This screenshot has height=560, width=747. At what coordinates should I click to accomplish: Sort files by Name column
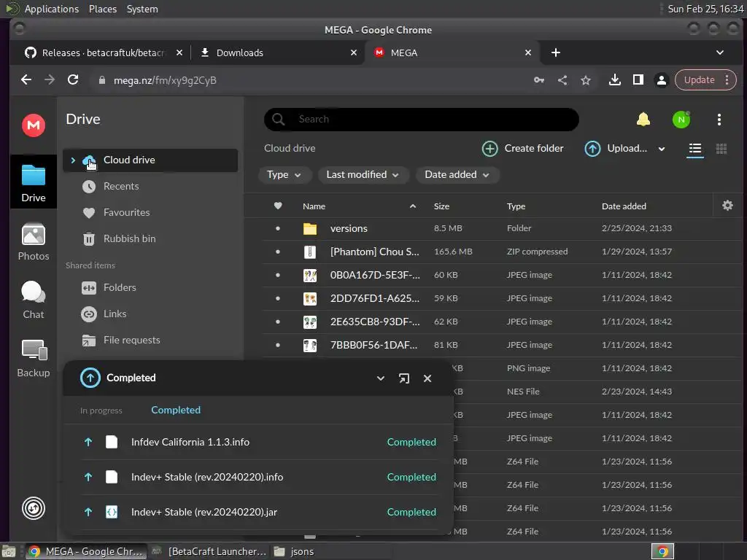pyautogui.click(x=314, y=206)
